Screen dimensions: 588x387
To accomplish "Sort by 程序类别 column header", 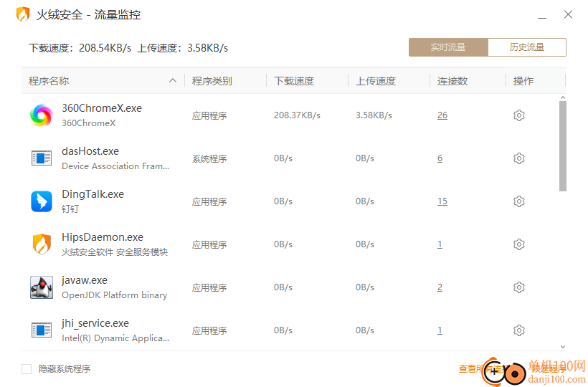I will click(212, 81).
